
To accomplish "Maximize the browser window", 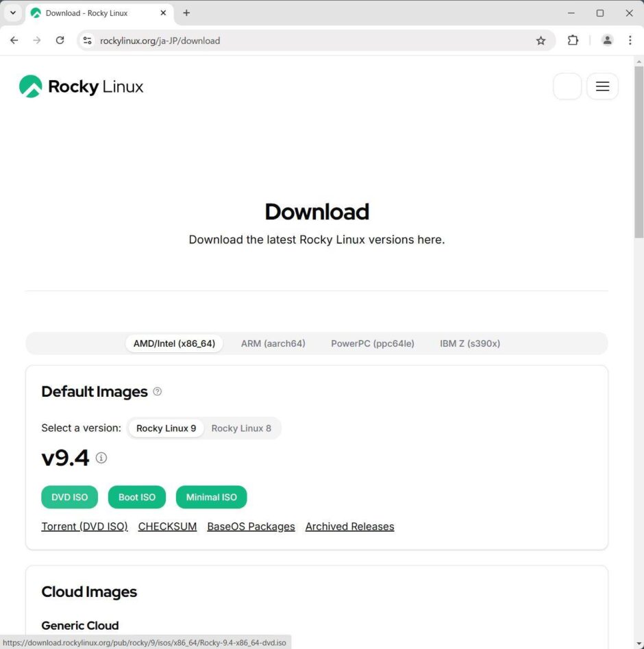I will pos(599,13).
